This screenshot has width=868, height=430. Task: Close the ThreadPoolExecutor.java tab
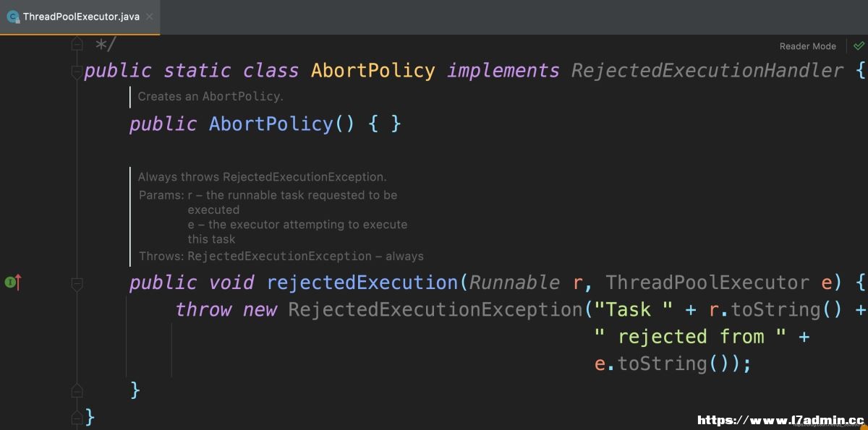point(149,17)
